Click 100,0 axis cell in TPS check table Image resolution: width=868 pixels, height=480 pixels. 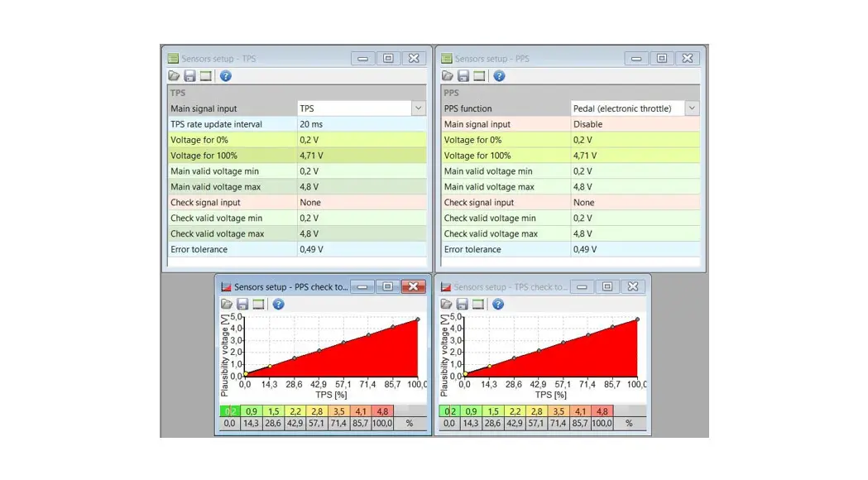602,424
